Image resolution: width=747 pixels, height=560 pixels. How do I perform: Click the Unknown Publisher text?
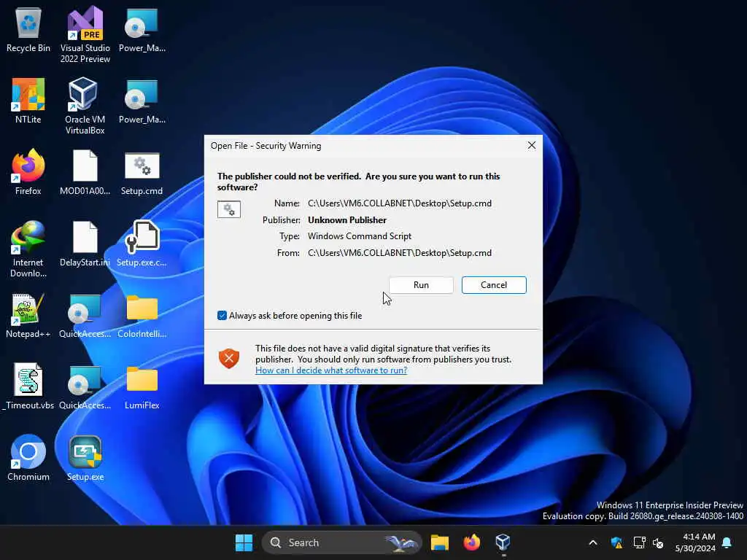(347, 220)
